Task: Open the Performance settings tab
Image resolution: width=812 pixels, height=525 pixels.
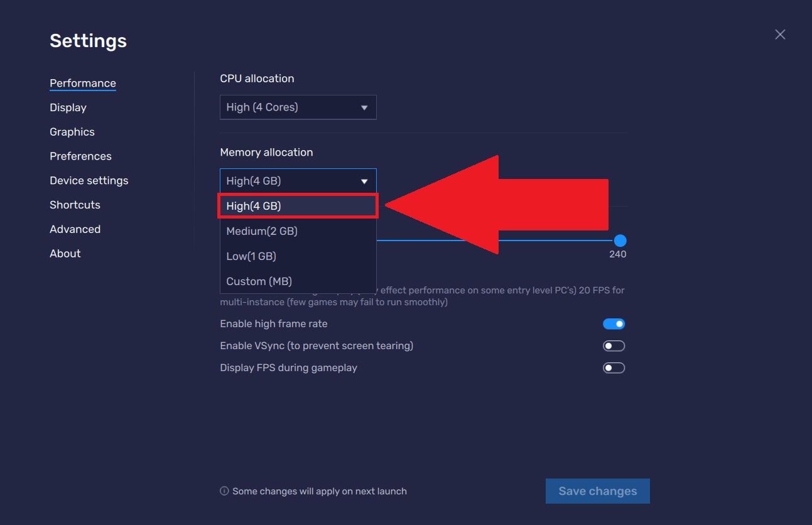Action: pos(83,83)
